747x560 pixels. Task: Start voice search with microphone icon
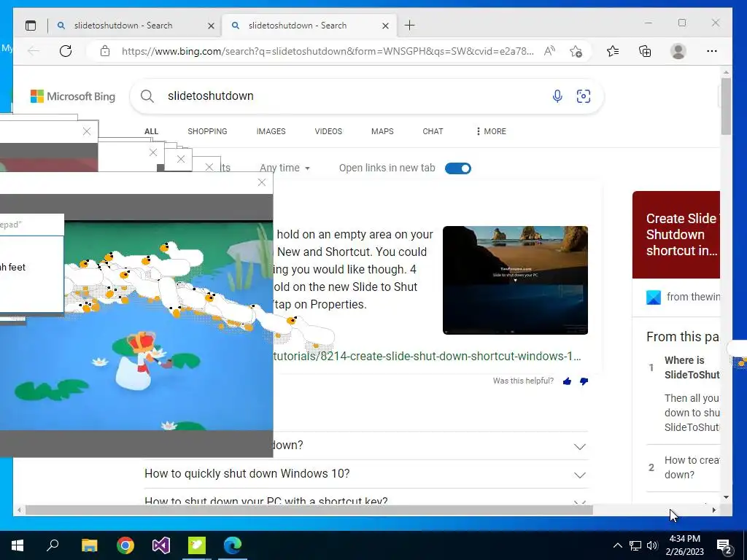tap(557, 96)
